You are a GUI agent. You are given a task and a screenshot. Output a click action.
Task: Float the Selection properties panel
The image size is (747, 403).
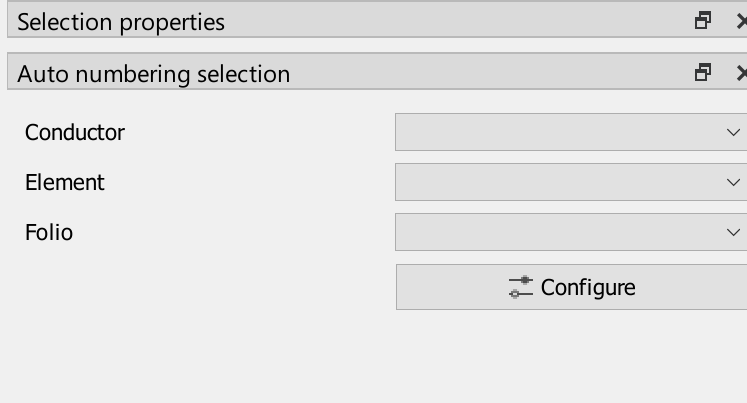click(x=703, y=21)
